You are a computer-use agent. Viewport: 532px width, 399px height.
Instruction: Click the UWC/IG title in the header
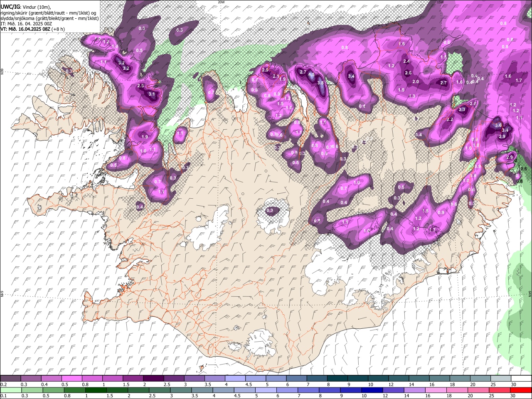coord(10,6)
